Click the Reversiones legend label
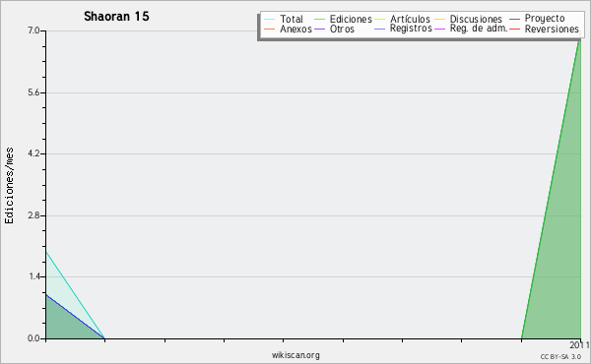The width and height of the screenshot is (591, 364). (552, 29)
